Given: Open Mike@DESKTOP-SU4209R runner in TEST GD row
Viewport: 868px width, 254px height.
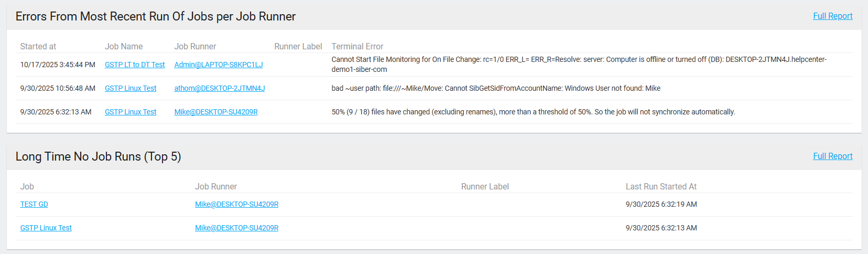Looking at the screenshot, I should click(x=236, y=204).
